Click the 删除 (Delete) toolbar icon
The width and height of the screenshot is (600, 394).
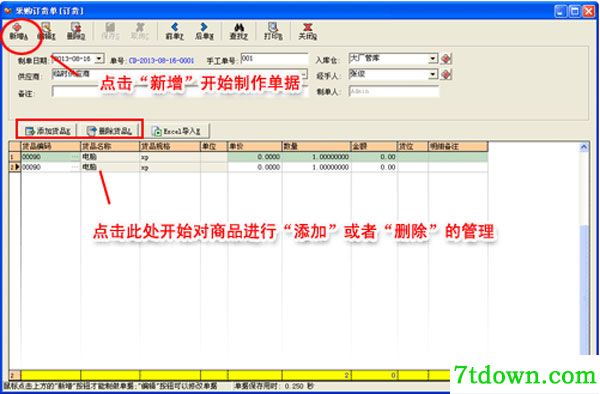pyautogui.click(x=76, y=32)
